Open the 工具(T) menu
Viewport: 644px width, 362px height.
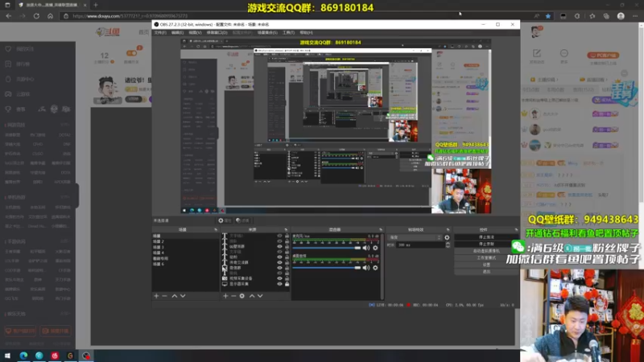289,32
